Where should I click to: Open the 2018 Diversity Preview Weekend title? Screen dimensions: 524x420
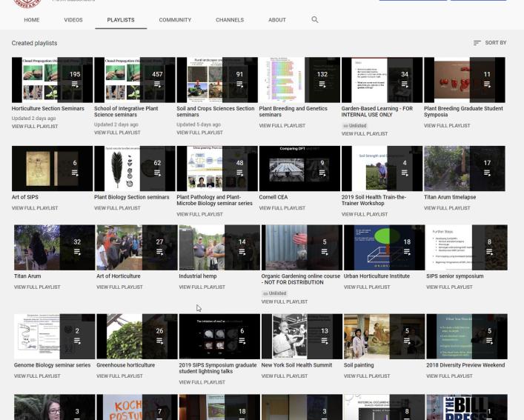click(x=465, y=365)
